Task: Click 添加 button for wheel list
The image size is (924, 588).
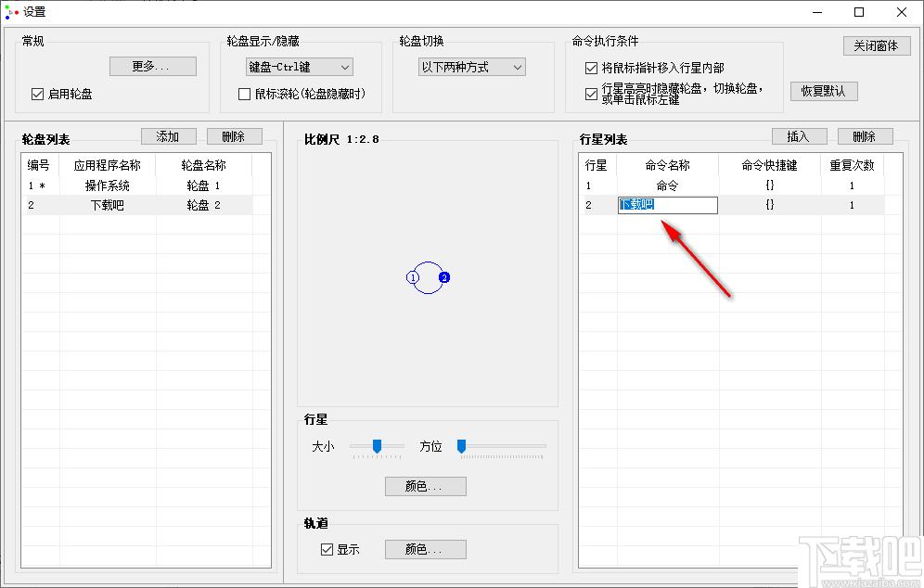Action: click(169, 136)
